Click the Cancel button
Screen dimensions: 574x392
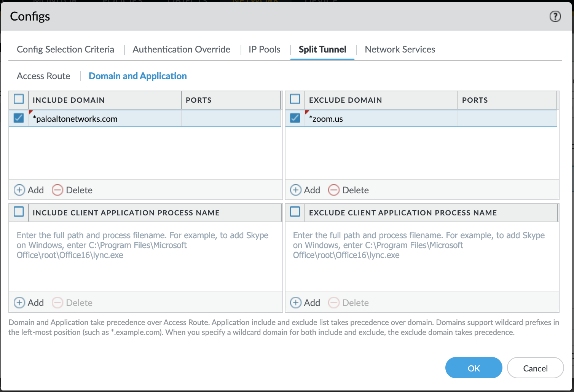pos(535,368)
